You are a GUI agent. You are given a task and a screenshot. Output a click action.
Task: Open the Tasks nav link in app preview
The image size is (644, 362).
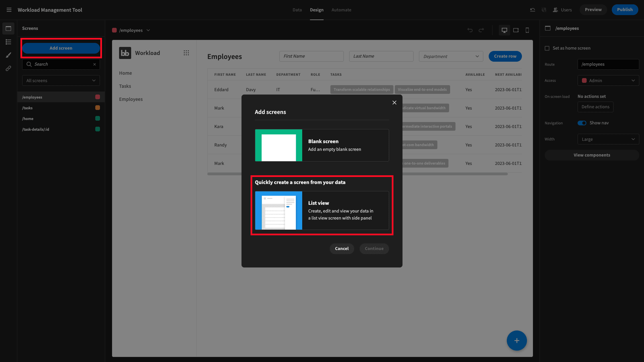125,86
